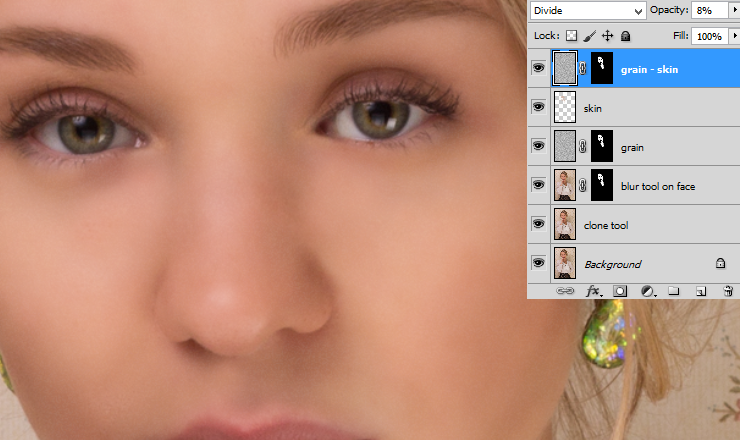Click the Opacity 8% input field
The height and width of the screenshot is (440, 740).
click(x=709, y=10)
